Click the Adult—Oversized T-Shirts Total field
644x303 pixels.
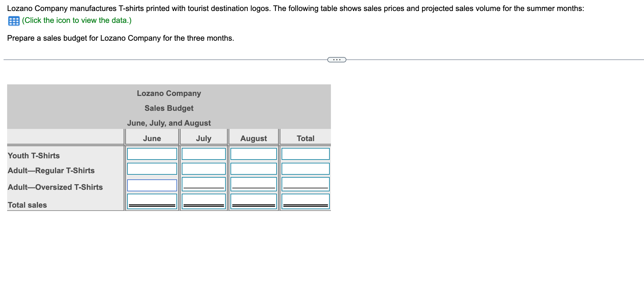tap(306, 184)
